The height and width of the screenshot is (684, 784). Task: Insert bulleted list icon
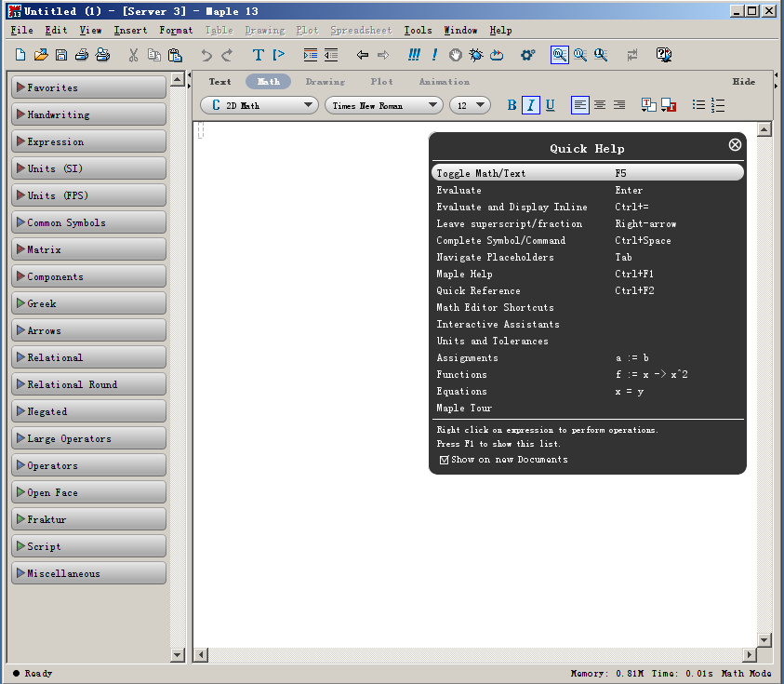[698, 105]
